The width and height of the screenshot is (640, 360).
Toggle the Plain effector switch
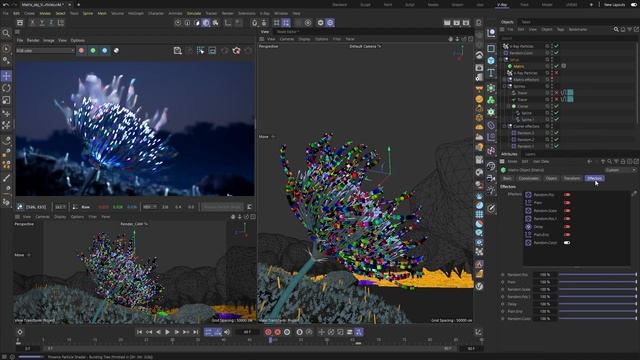pyautogui.click(x=567, y=202)
